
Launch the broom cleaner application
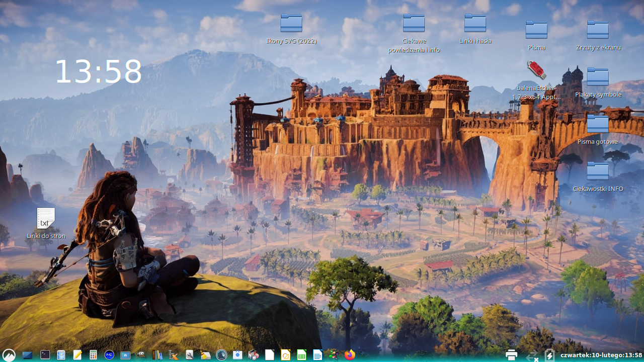point(205,355)
